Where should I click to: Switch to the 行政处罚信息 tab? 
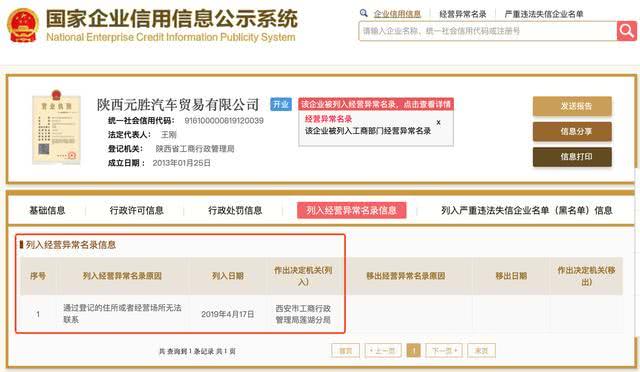click(x=235, y=210)
